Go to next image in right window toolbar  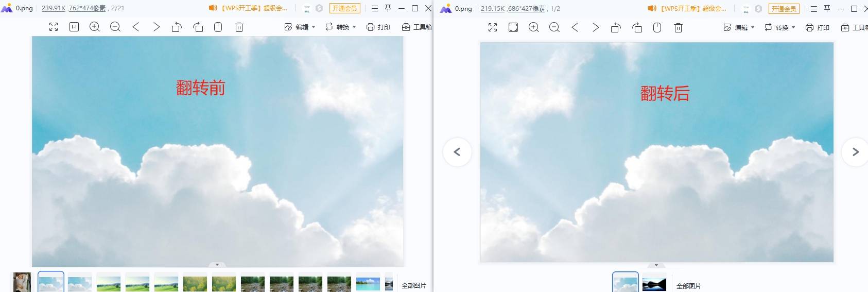(596, 27)
